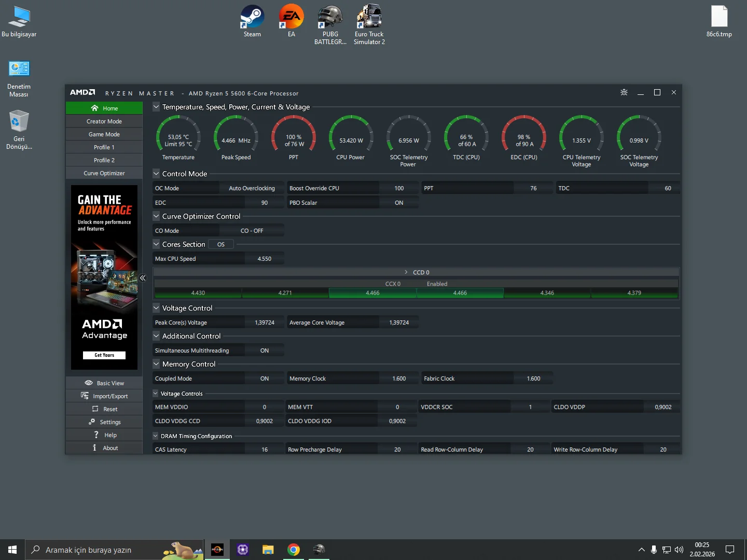Image resolution: width=747 pixels, height=560 pixels.
Task: Click Chrome icon in the taskbar
Action: pyautogui.click(x=294, y=550)
